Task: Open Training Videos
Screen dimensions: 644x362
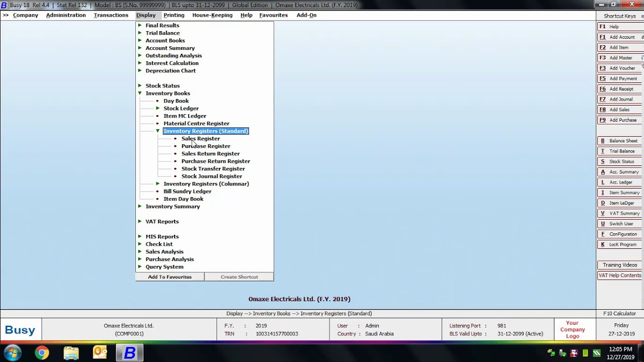Action: point(620,265)
